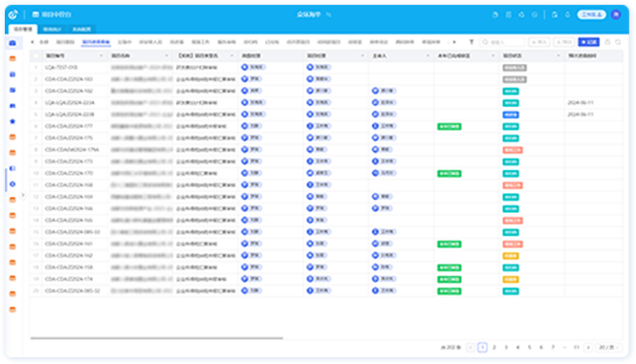Click the horizontal scrollbar below the table
This screenshot has width=636, height=364.
(157, 338)
